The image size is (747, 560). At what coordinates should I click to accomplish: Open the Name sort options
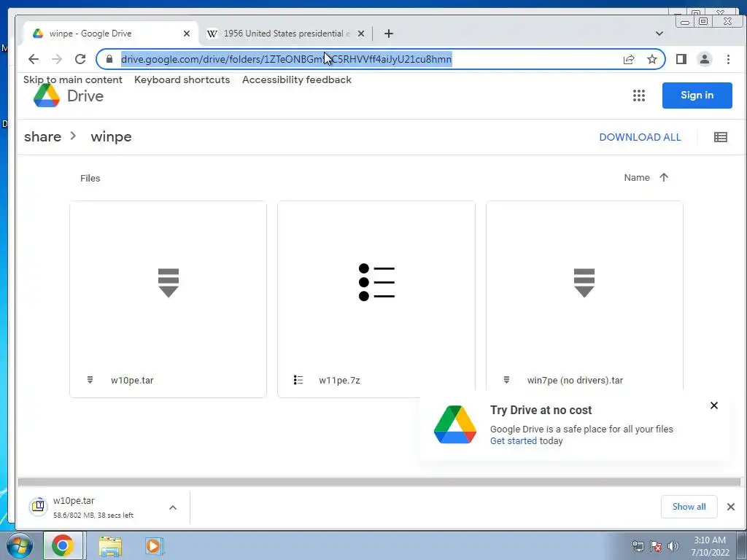(x=637, y=178)
